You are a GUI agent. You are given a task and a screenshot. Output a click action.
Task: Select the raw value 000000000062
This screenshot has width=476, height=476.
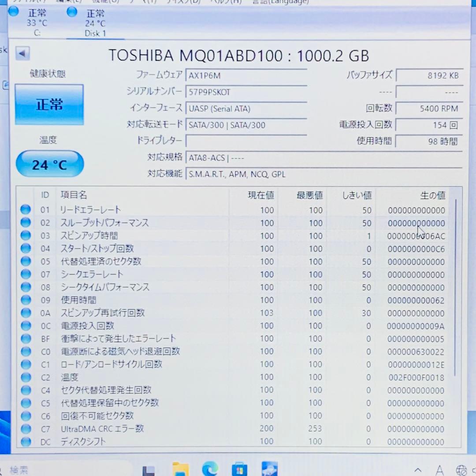416,301
